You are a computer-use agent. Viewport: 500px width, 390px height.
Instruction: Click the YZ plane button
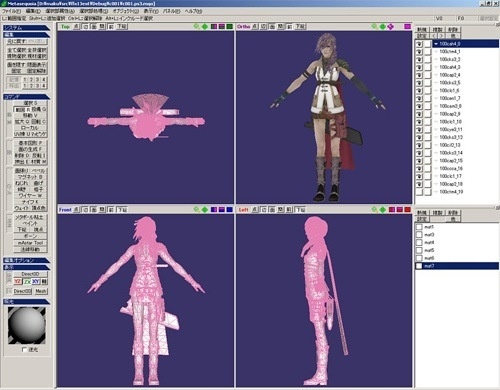18,281
